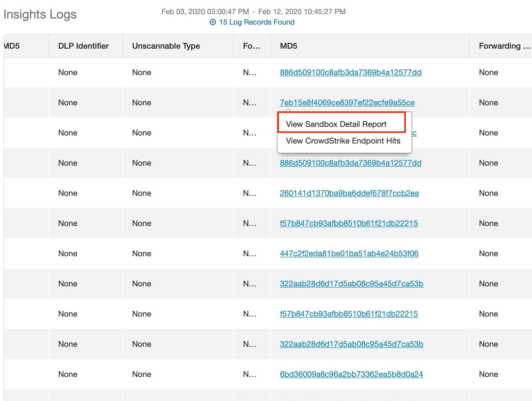The height and width of the screenshot is (401, 532).
Task: Click the MD5 column header
Action: point(287,46)
